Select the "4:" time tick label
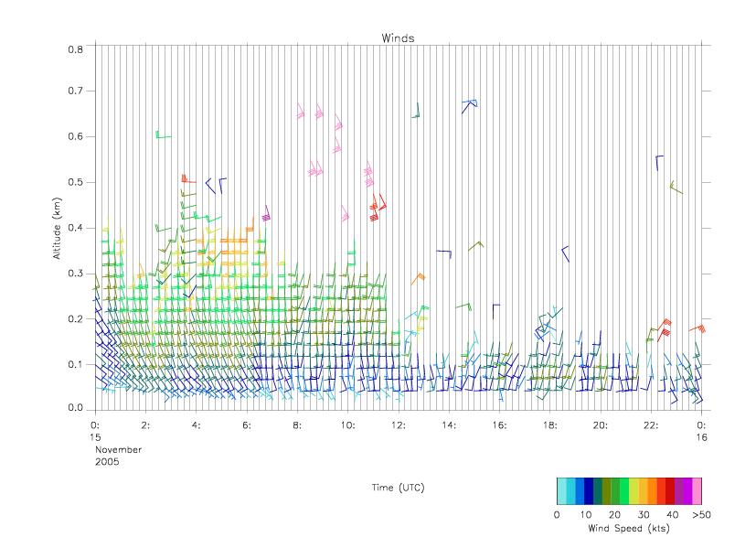The height and width of the screenshot is (559, 756). (x=197, y=425)
